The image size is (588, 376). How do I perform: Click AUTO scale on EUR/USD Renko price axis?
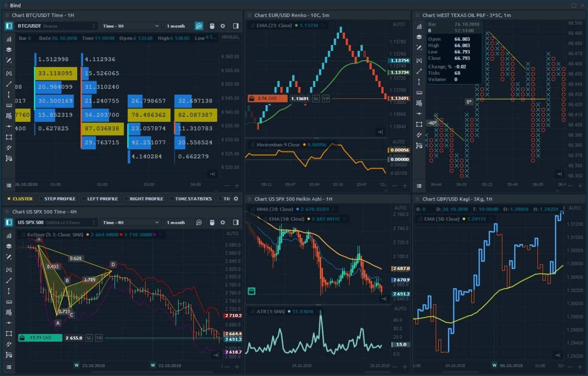399,24
